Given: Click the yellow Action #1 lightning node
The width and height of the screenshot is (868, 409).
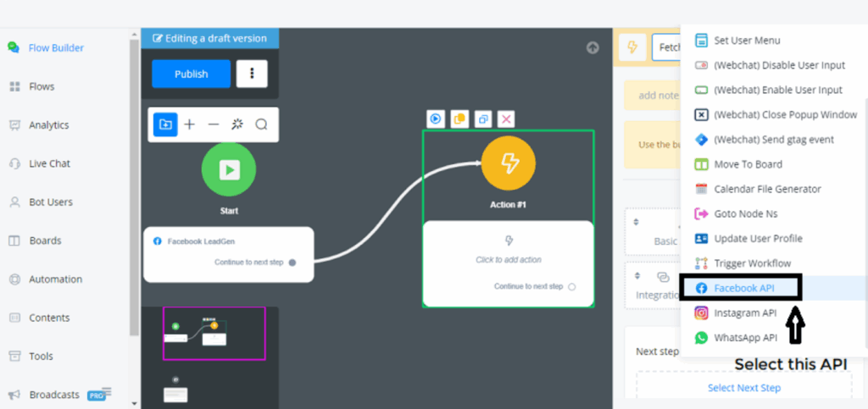Looking at the screenshot, I should pos(507,163).
